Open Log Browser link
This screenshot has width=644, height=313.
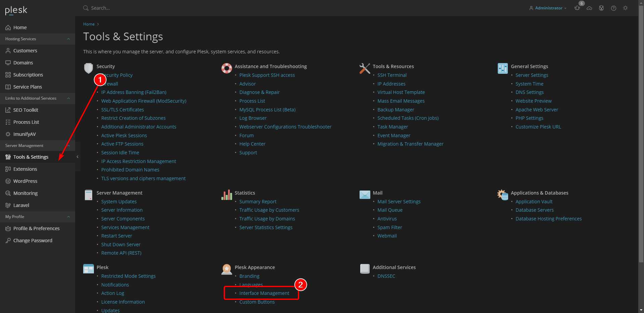[x=253, y=118]
